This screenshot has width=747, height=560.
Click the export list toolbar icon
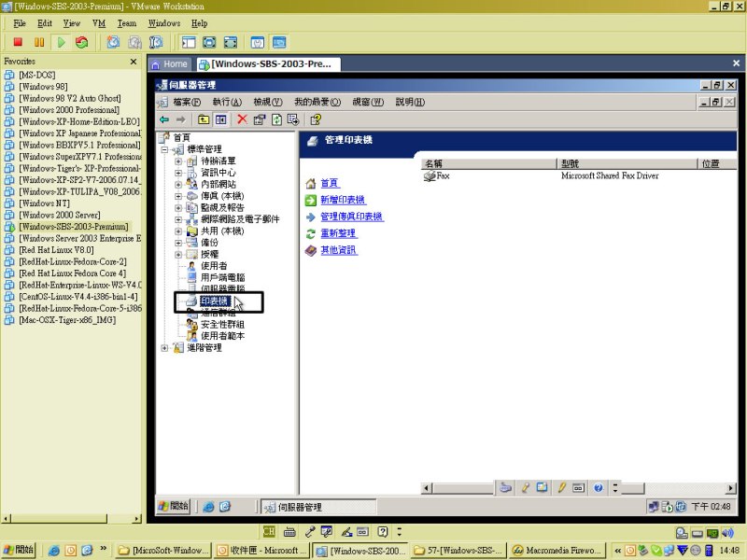(293, 119)
